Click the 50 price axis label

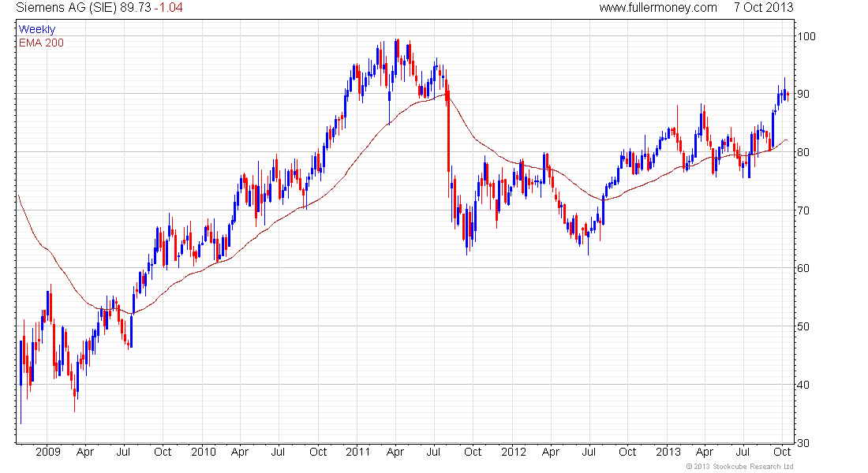point(803,326)
